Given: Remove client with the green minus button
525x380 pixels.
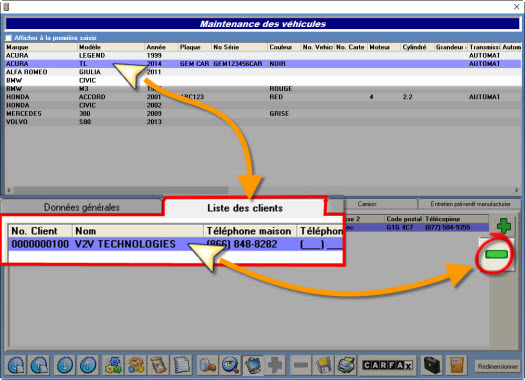Looking at the screenshot, I should [497, 254].
